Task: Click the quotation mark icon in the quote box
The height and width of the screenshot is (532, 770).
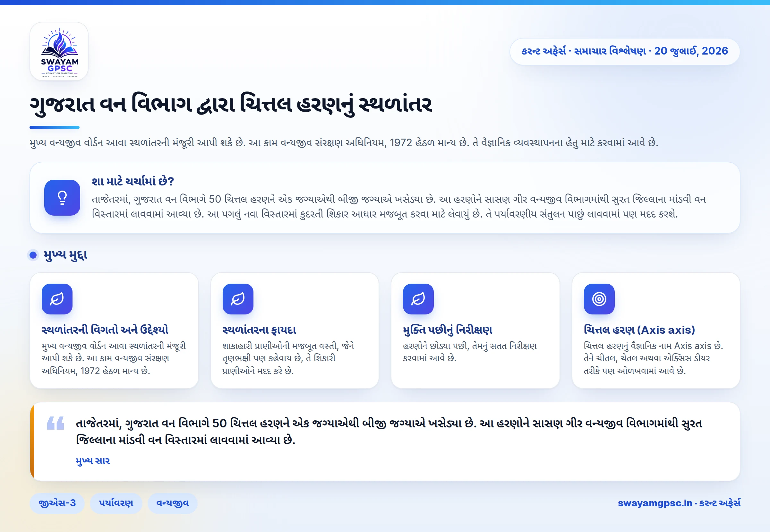Action: (55, 423)
